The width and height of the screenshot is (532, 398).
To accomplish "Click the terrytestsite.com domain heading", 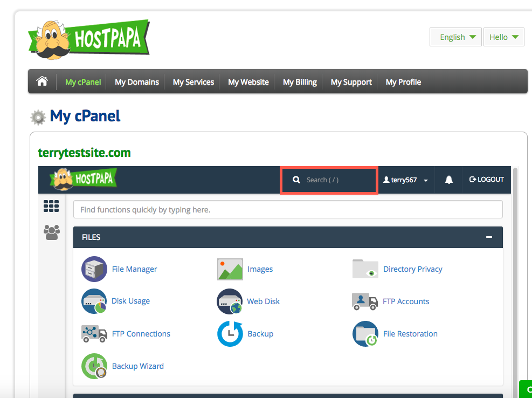I will point(84,153).
